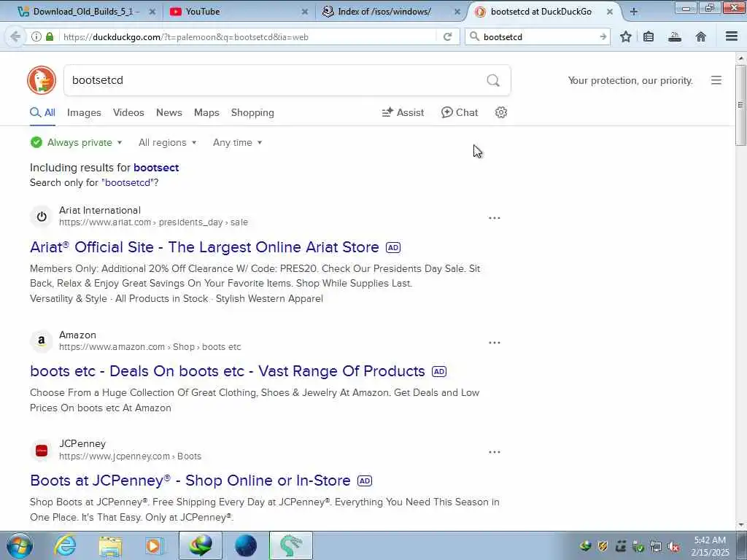The width and height of the screenshot is (747, 560).
Task: Open Chat feature
Action: [460, 113]
